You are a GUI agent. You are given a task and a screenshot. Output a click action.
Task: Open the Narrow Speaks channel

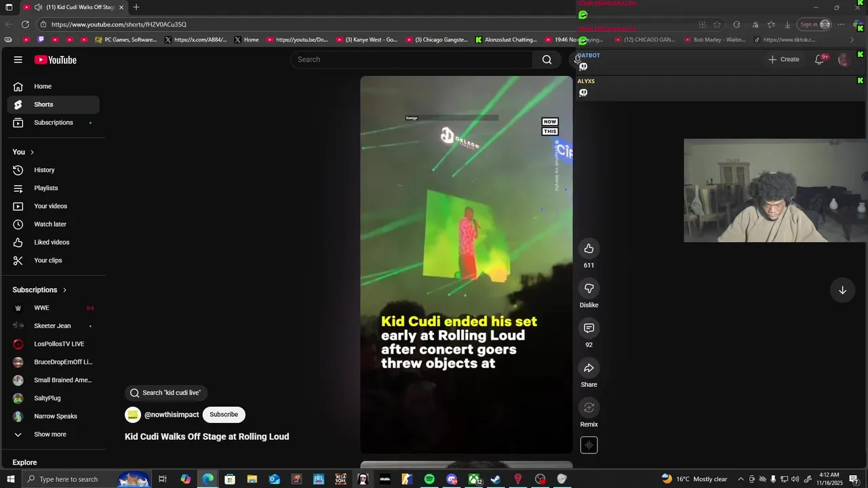54,416
